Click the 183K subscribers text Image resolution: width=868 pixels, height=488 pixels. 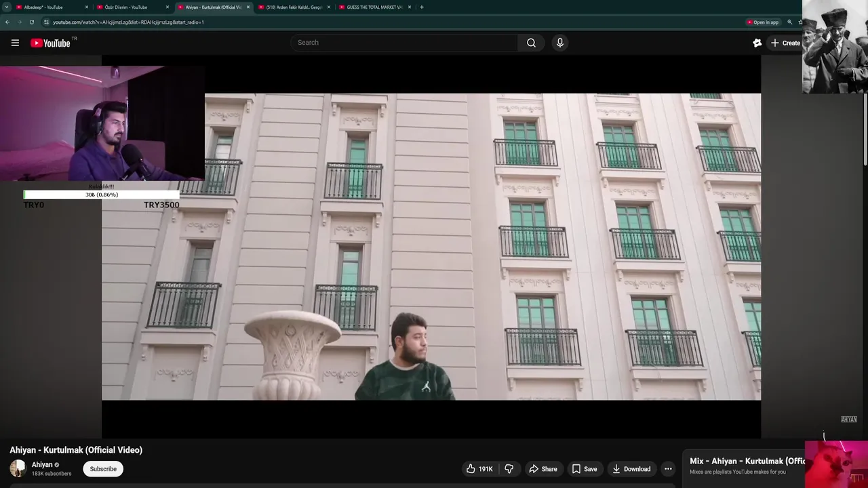tap(52, 474)
